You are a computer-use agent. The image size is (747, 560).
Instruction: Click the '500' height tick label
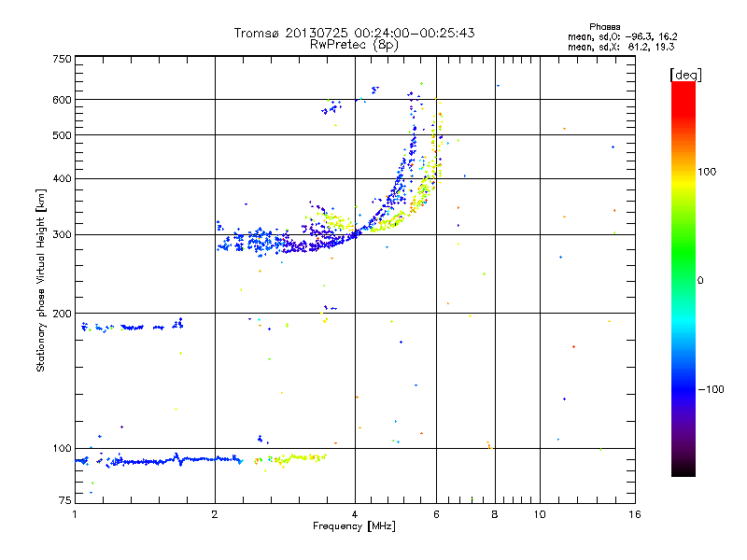[x=62, y=135]
